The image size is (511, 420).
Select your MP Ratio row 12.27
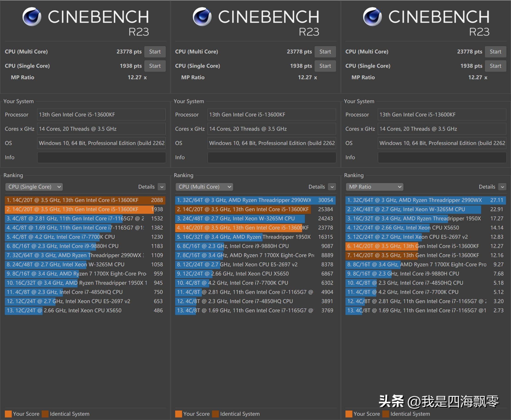tap(425, 246)
